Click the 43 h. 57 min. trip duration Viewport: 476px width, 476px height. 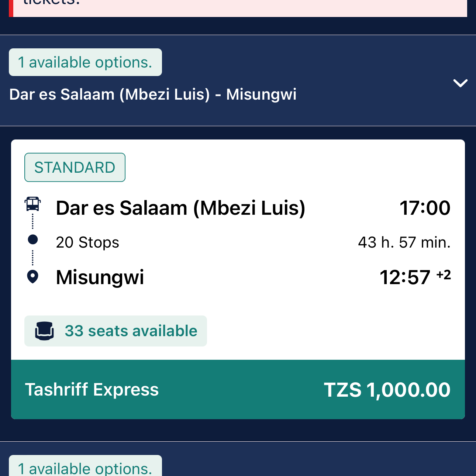404,242
